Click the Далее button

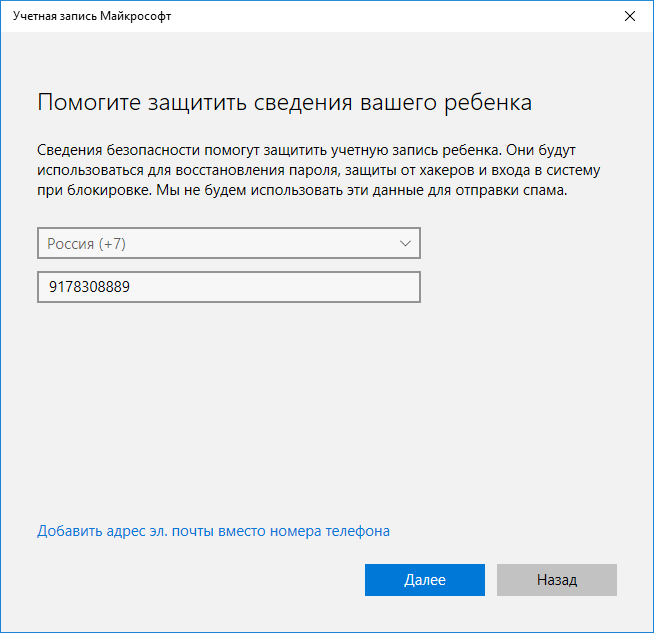pos(425,580)
